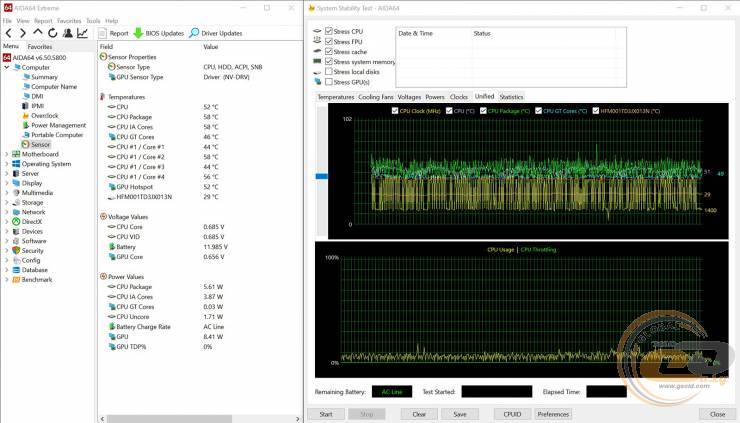740x423 pixels.
Task: Click the Operating System Windows icon
Action: tap(16, 164)
